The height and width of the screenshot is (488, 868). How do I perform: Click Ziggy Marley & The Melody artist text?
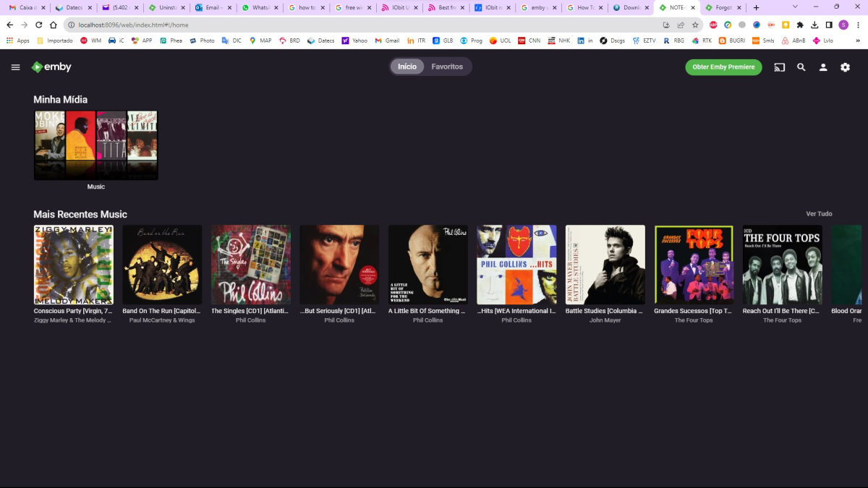73,320
